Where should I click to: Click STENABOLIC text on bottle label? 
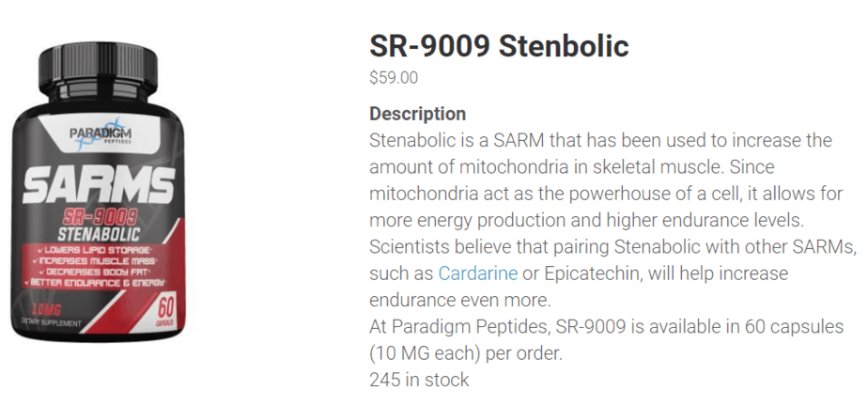coord(99,234)
